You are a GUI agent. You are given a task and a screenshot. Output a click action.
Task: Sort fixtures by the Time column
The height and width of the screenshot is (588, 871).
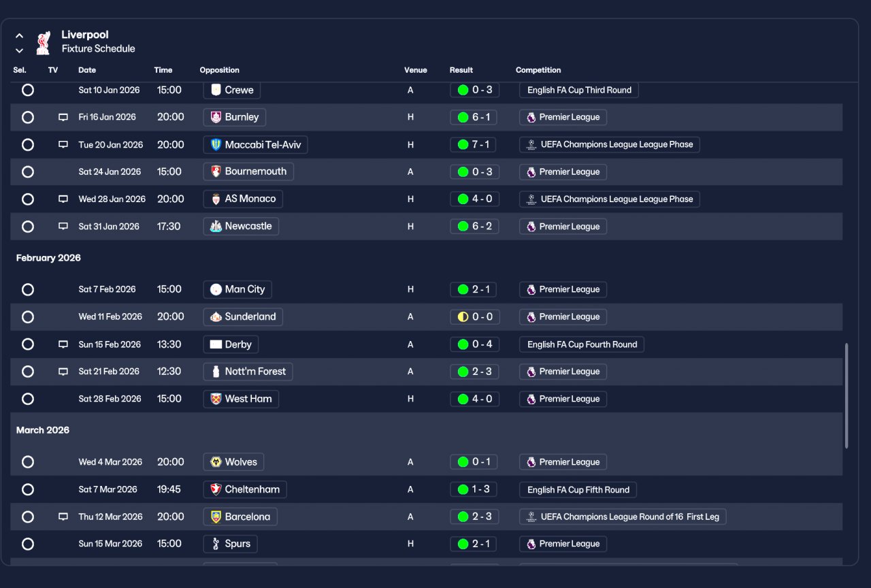point(163,70)
